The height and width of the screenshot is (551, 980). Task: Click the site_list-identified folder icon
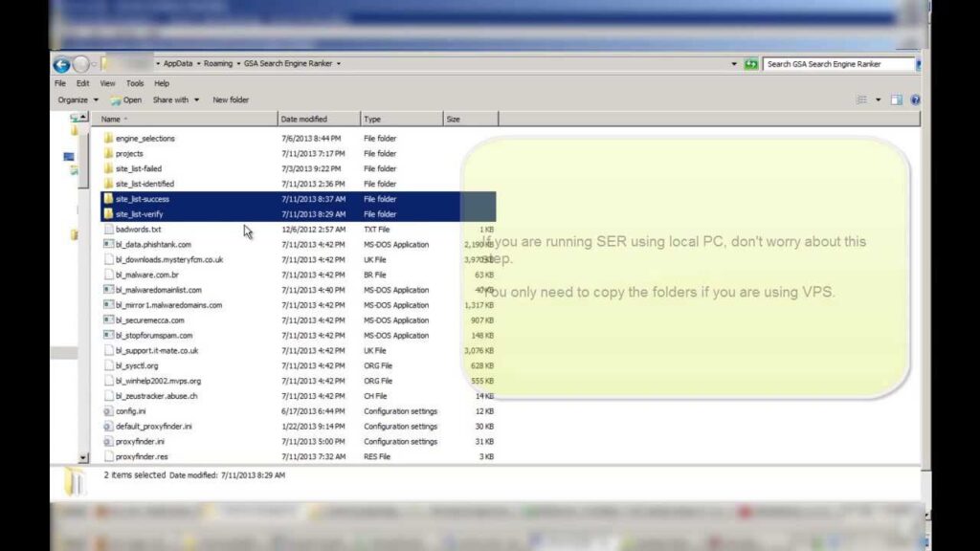pos(108,184)
